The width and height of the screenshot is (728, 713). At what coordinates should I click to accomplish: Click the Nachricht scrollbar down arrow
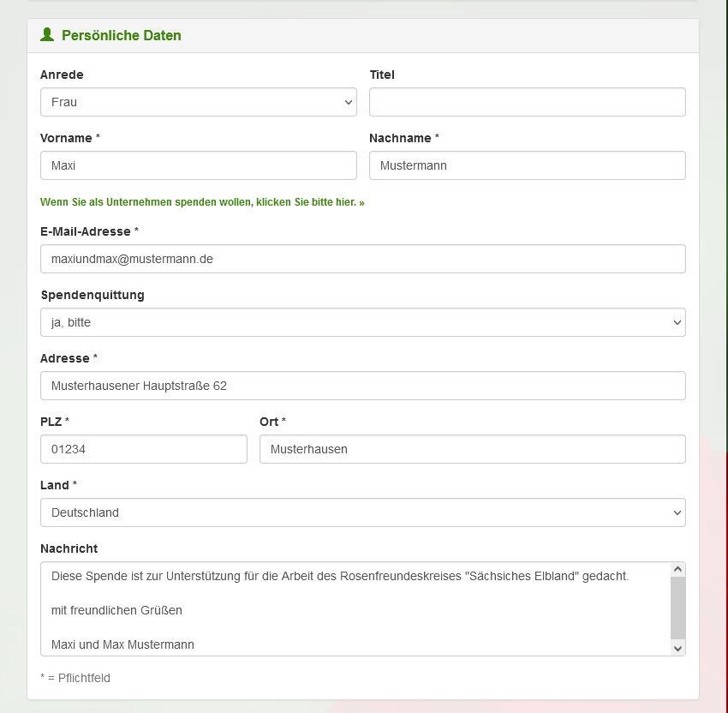(677, 649)
